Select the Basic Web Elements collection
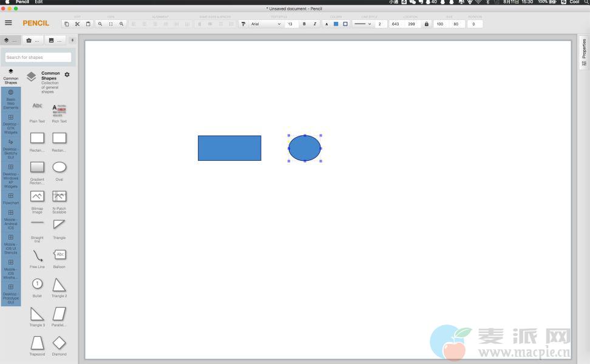The height and width of the screenshot is (364, 590). pyautogui.click(x=11, y=99)
